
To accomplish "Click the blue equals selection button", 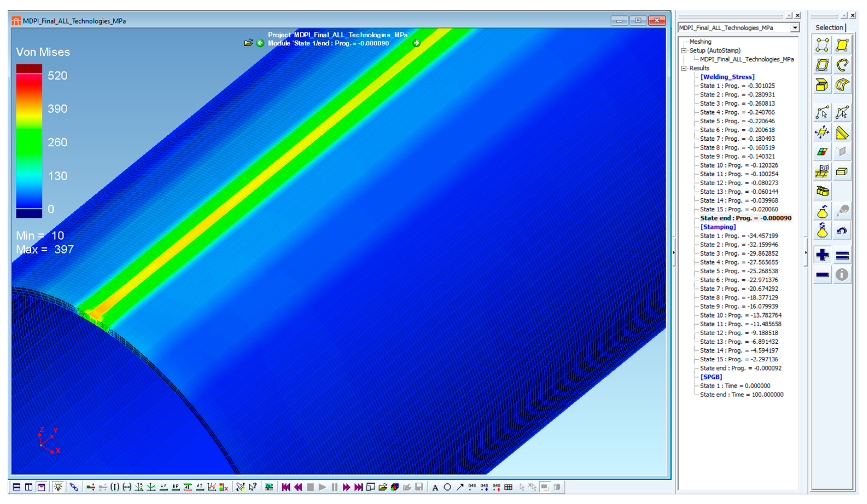I will 842,255.
